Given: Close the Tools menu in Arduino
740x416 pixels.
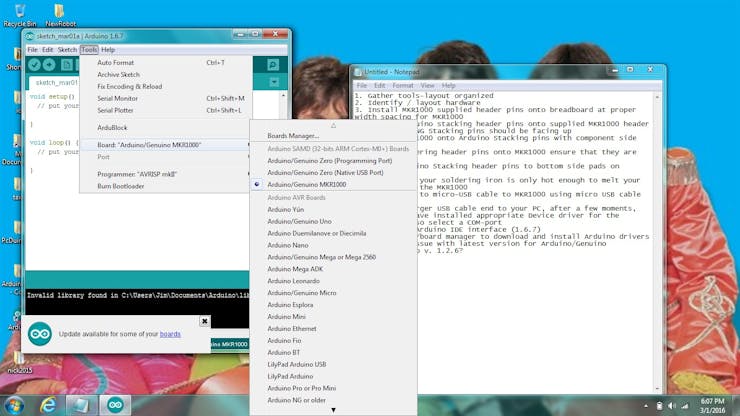Looking at the screenshot, I should coord(89,50).
